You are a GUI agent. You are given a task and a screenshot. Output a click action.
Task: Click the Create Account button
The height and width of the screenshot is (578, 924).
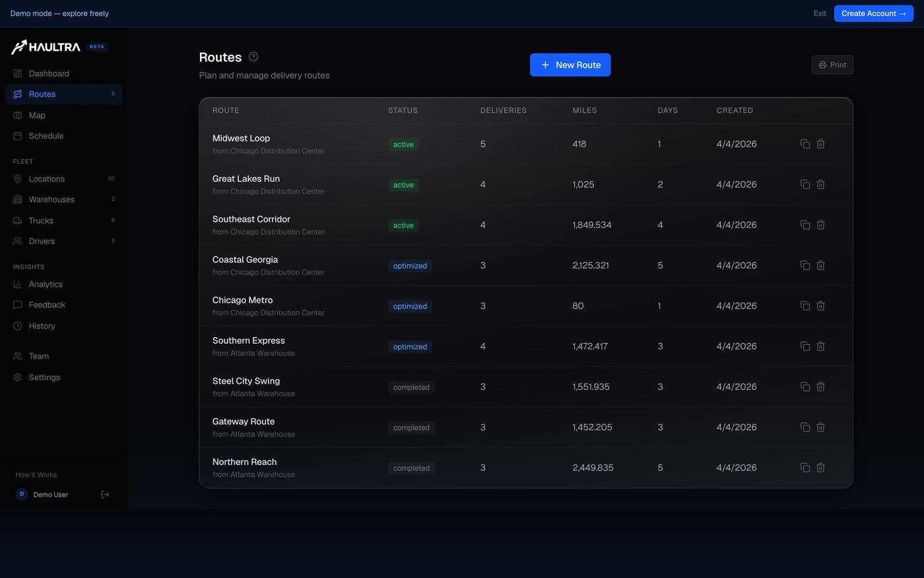coord(874,13)
